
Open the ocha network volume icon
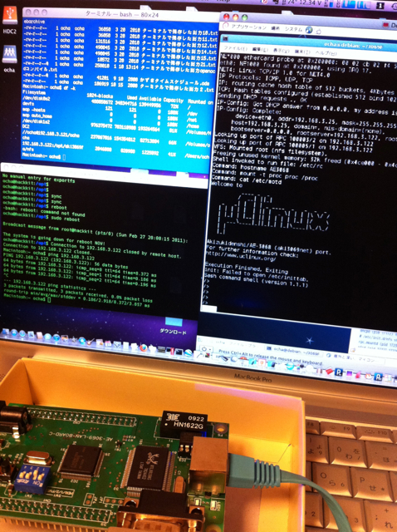point(9,55)
